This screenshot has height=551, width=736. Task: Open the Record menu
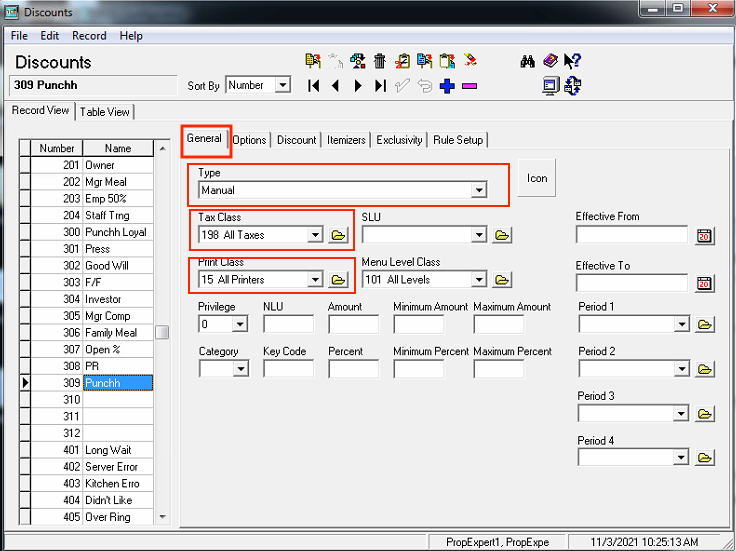(x=89, y=36)
